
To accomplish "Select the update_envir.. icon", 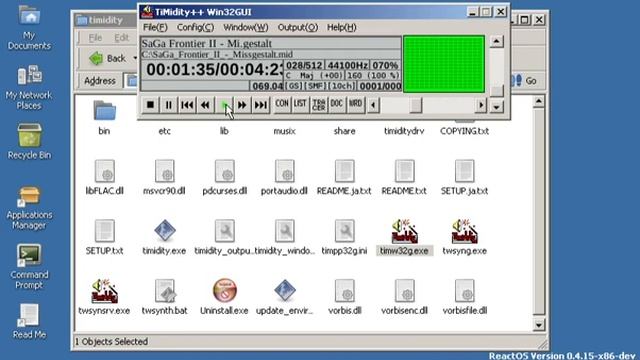I will pos(284,297).
